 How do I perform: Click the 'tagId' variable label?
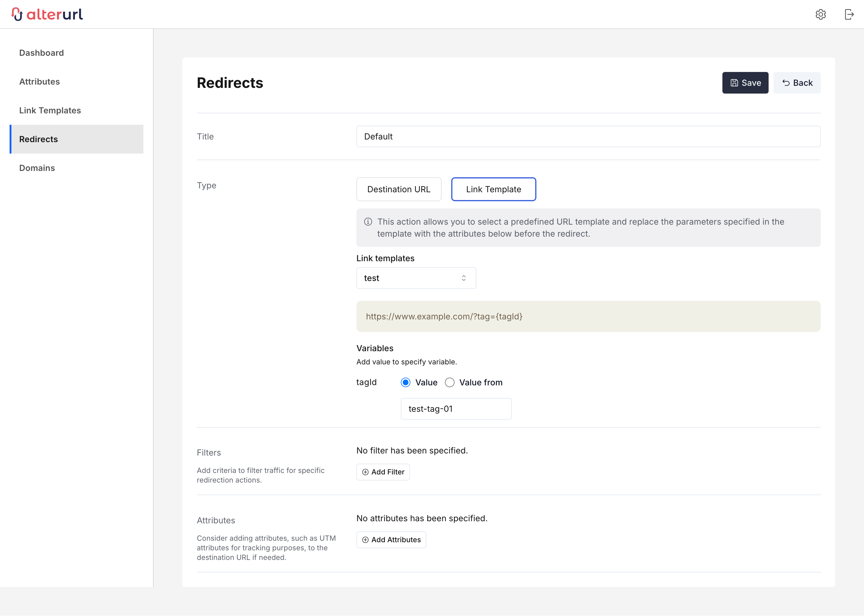[x=366, y=382]
